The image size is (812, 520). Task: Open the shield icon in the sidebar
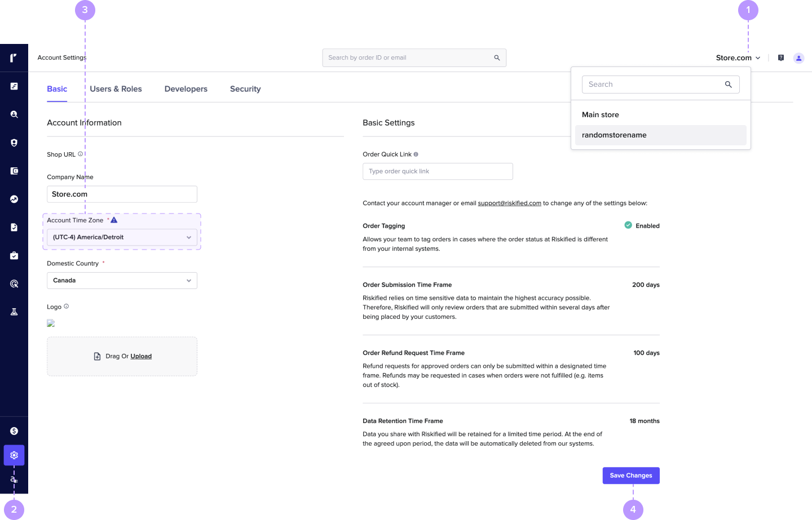click(14, 143)
